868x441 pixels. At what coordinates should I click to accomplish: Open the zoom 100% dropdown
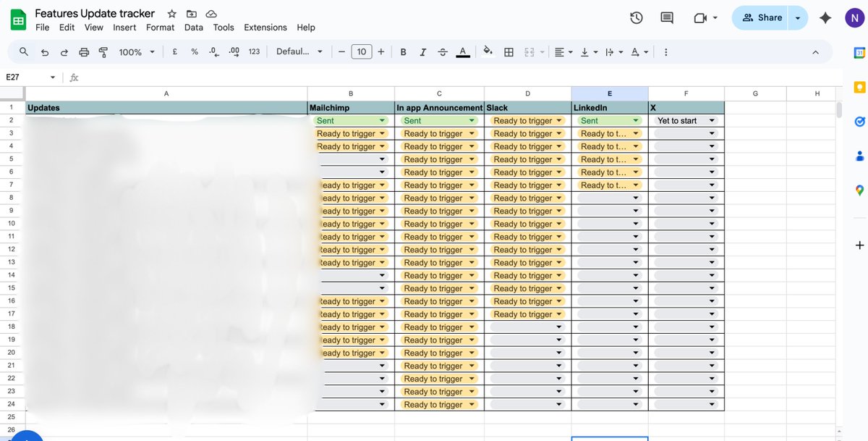click(137, 52)
